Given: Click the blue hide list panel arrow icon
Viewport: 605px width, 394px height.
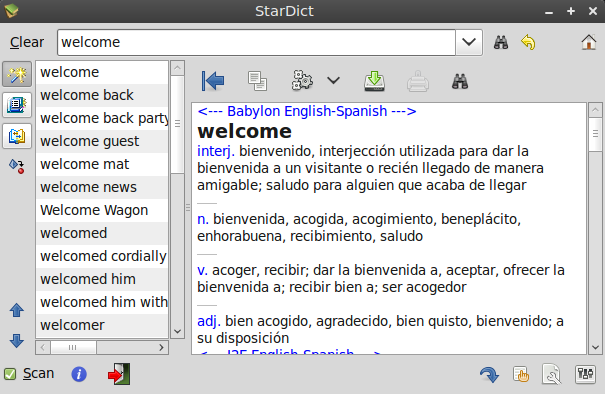Looking at the screenshot, I should (x=213, y=81).
